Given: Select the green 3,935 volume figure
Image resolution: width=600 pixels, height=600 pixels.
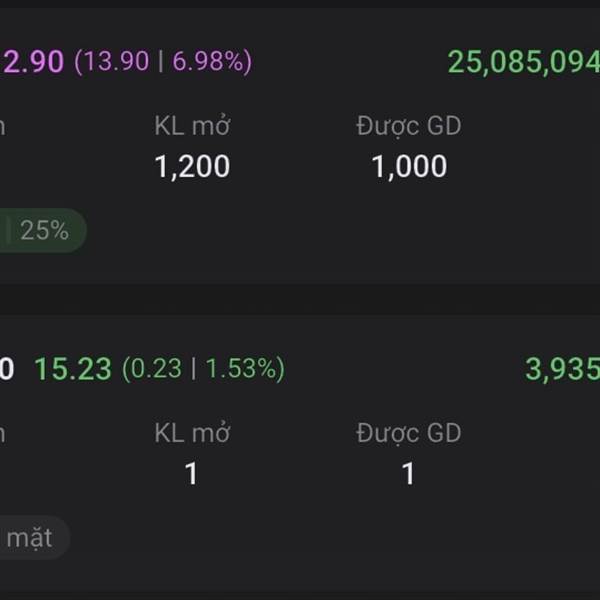Looking at the screenshot, I should coord(562,369).
